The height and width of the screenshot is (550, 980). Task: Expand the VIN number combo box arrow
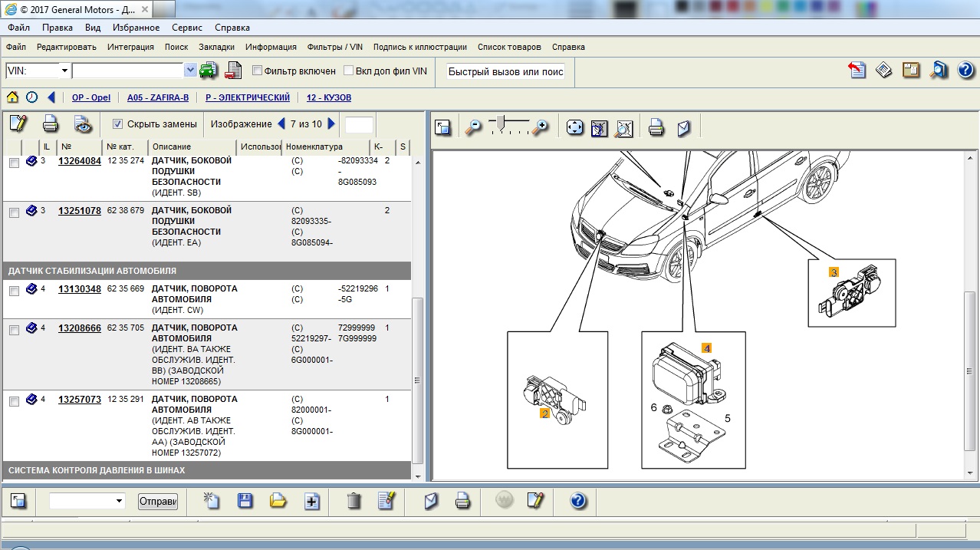click(190, 71)
